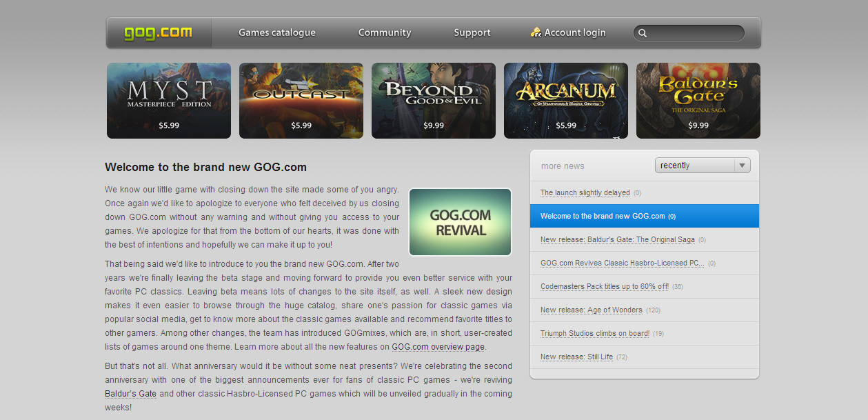The height and width of the screenshot is (420, 868).
Task: Open the Myst Masterpiece Edition banner
Action: coord(169,101)
